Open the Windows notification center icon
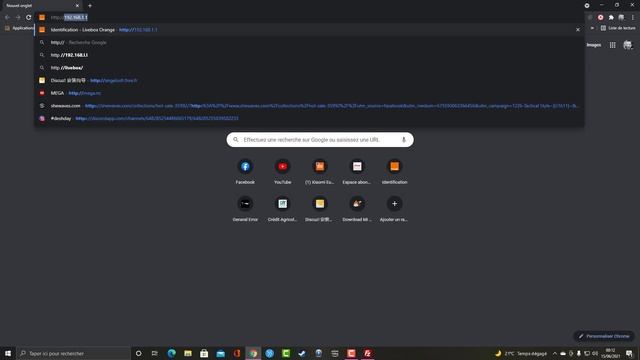Image resolution: width=640 pixels, height=360 pixels. (x=629, y=353)
